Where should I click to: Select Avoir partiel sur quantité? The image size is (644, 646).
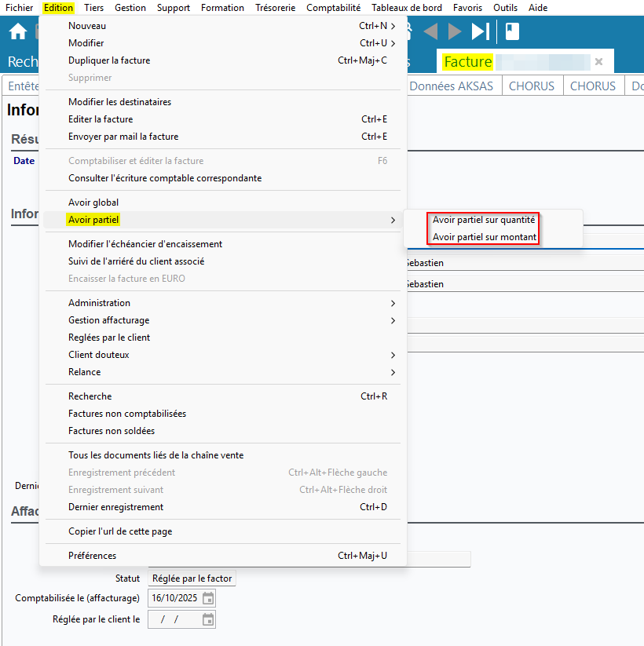(x=484, y=220)
